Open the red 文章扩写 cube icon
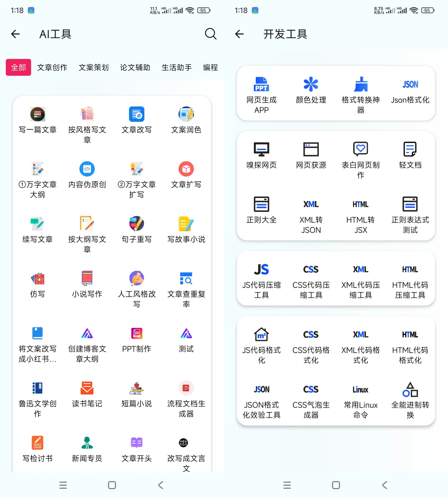 click(186, 169)
